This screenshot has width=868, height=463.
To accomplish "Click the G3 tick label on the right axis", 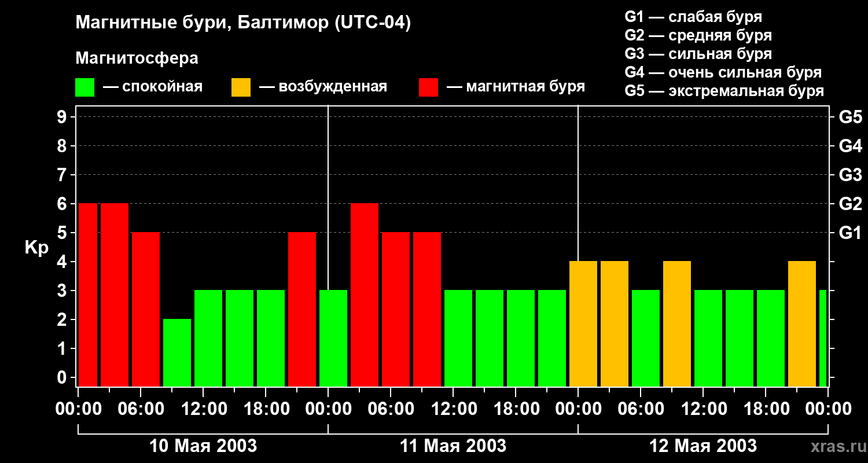I will [850, 175].
